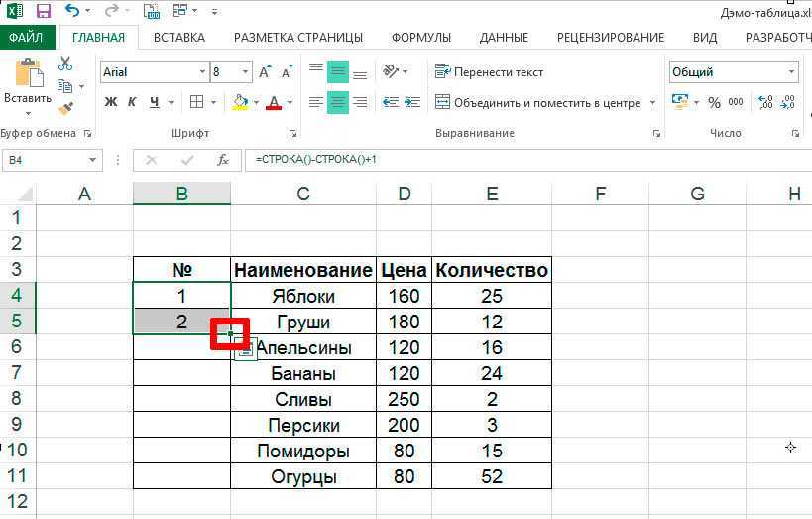Image resolution: width=812 pixels, height=519 pixels.
Task: Expand the Выравнивание group dialog launcher
Action: (x=656, y=134)
